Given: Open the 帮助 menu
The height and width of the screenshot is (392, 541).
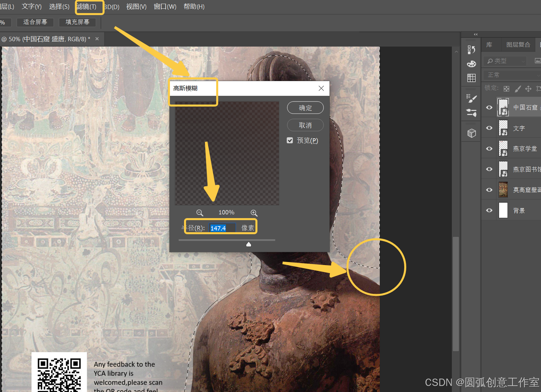Looking at the screenshot, I should (x=194, y=7).
